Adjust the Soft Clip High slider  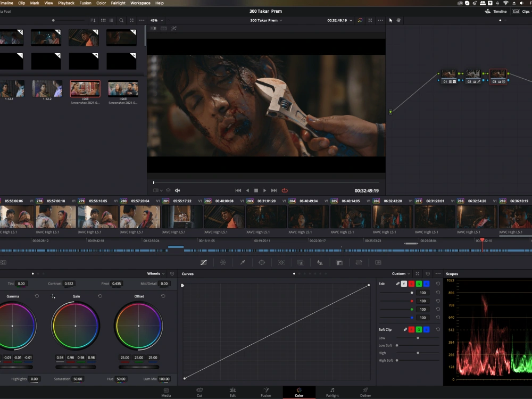[418, 353]
